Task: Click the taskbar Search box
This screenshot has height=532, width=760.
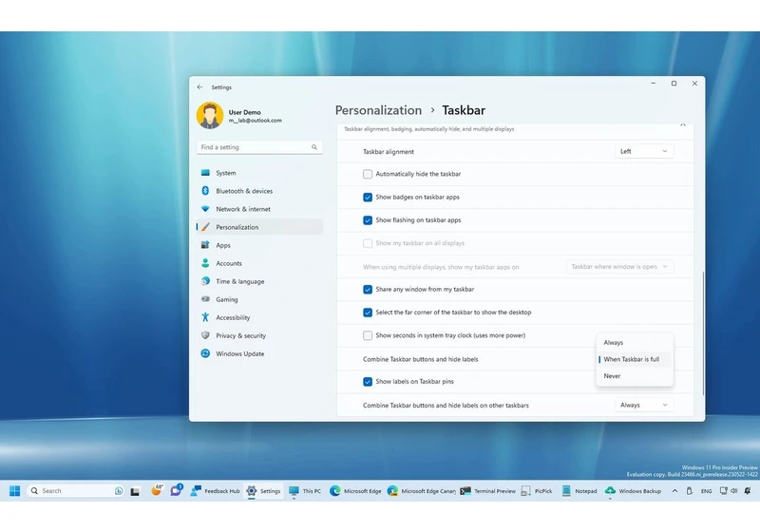Action: coord(76,491)
